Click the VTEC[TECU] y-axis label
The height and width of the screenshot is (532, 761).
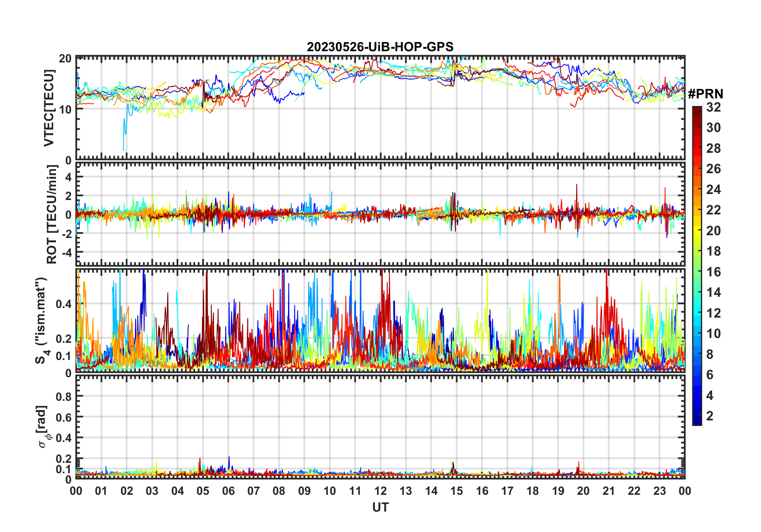pyautogui.click(x=49, y=108)
